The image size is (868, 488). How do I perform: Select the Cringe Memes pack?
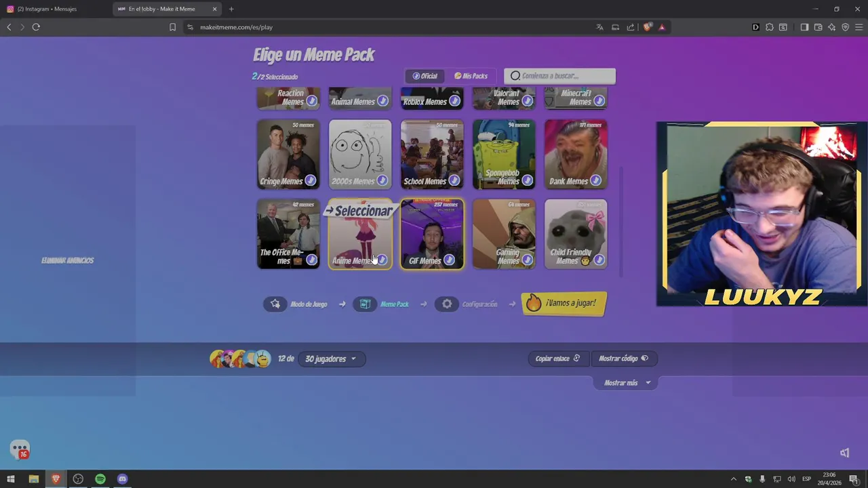(288, 154)
